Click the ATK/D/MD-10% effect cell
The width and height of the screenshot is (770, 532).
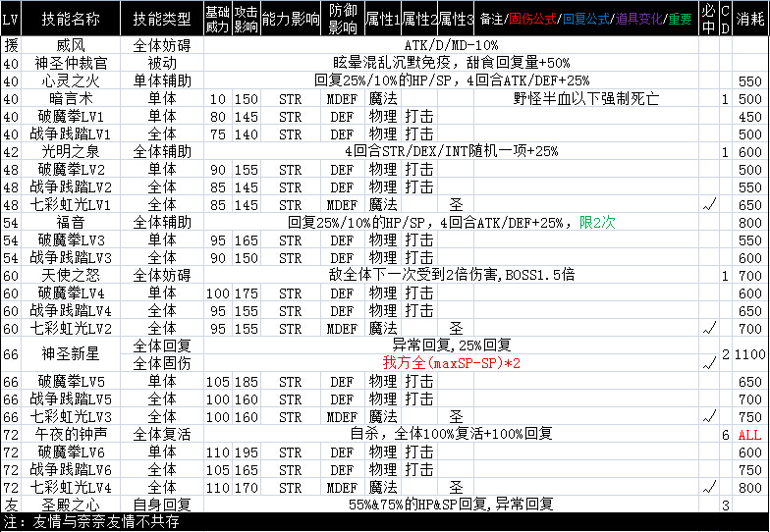(x=451, y=45)
